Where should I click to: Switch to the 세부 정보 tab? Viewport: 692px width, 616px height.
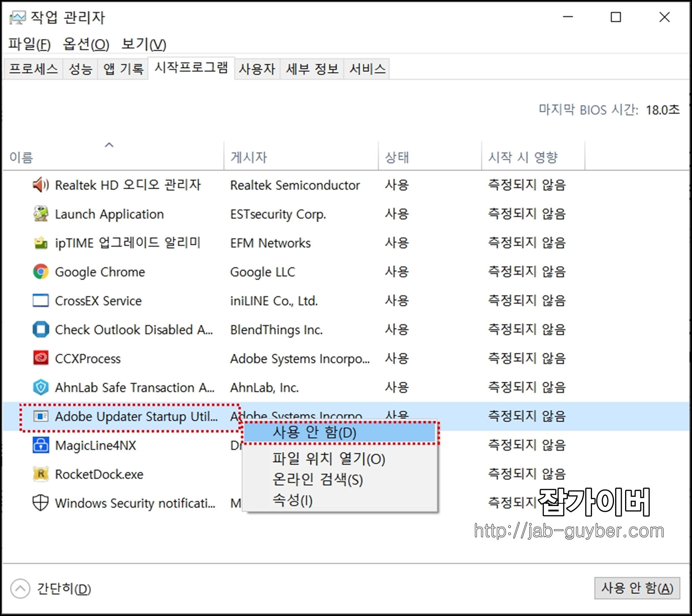pos(312,69)
